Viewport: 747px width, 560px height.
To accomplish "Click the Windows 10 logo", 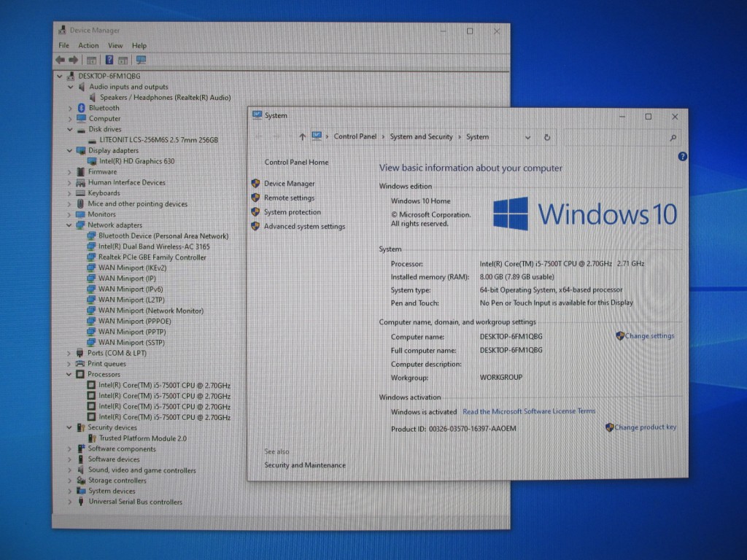I will [x=585, y=214].
